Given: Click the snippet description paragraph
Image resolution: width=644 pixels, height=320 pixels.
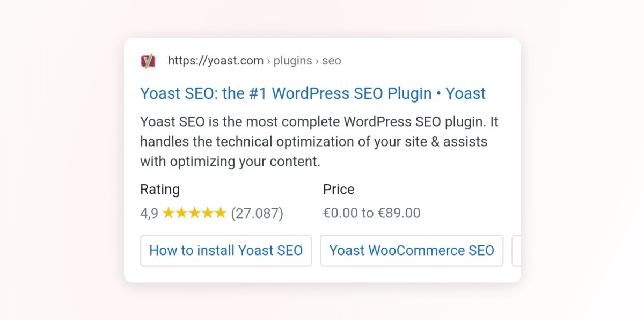Looking at the screenshot, I should pos(319,141).
